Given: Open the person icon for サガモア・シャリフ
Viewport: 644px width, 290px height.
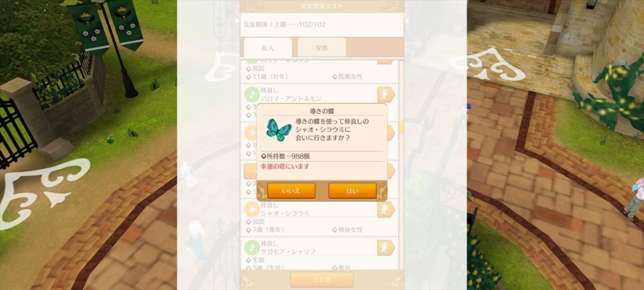Looking at the screenshot, I should click(x=386, y=248).
